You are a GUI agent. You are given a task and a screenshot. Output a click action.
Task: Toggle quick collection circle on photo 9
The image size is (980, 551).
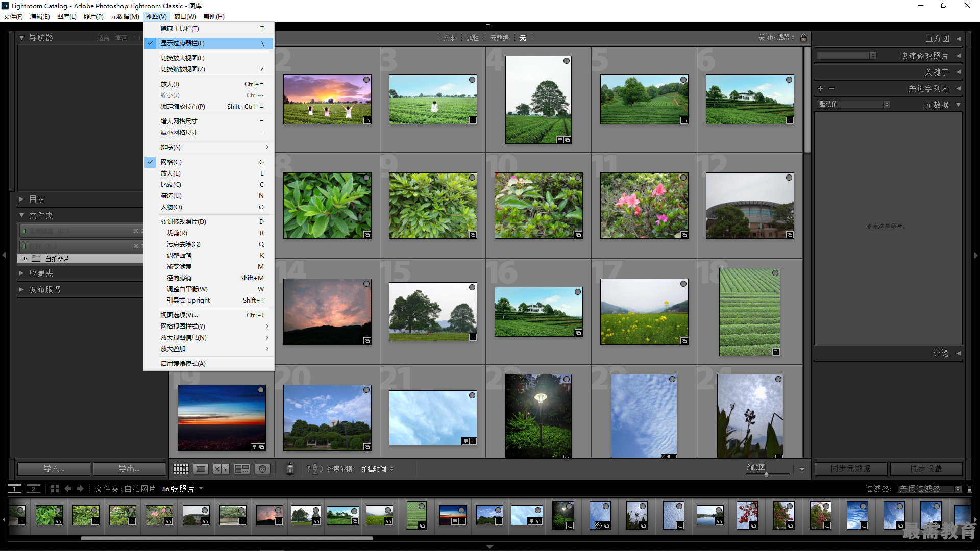point(472,178)
